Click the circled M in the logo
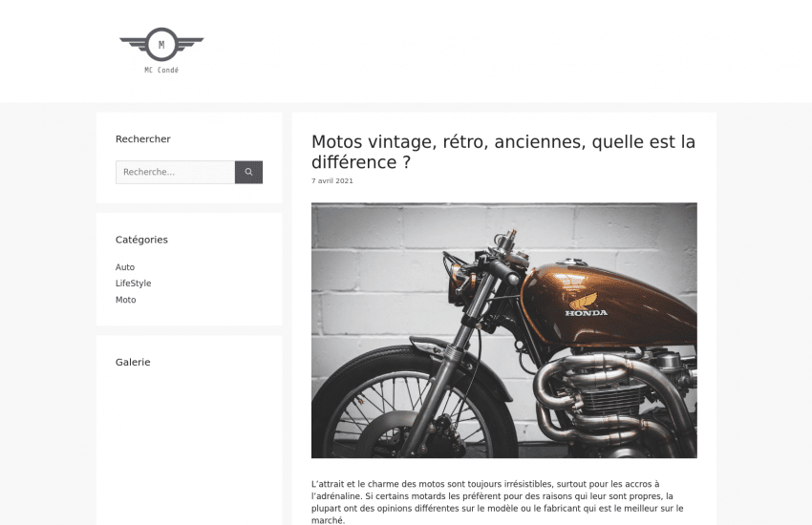Screen dimensions: 812x525 click(x=161, y=45)
